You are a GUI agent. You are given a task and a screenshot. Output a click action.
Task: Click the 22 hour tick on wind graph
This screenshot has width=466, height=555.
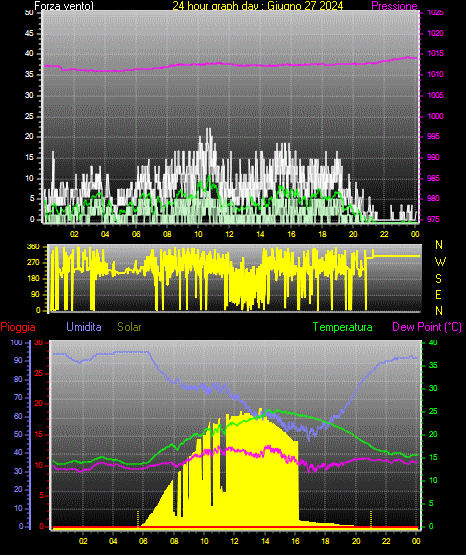pyautogui.click(x=384, y=234)
